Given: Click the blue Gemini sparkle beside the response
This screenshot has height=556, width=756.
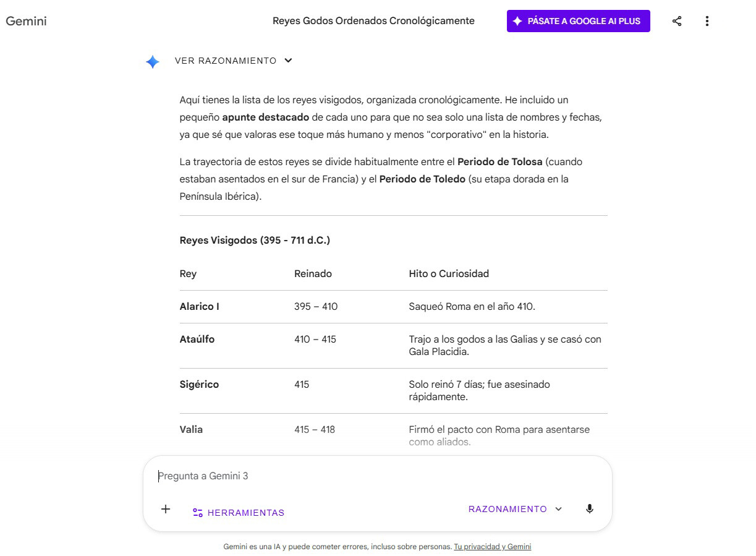Looking at the screenshot, I should (x=152, y=61).
